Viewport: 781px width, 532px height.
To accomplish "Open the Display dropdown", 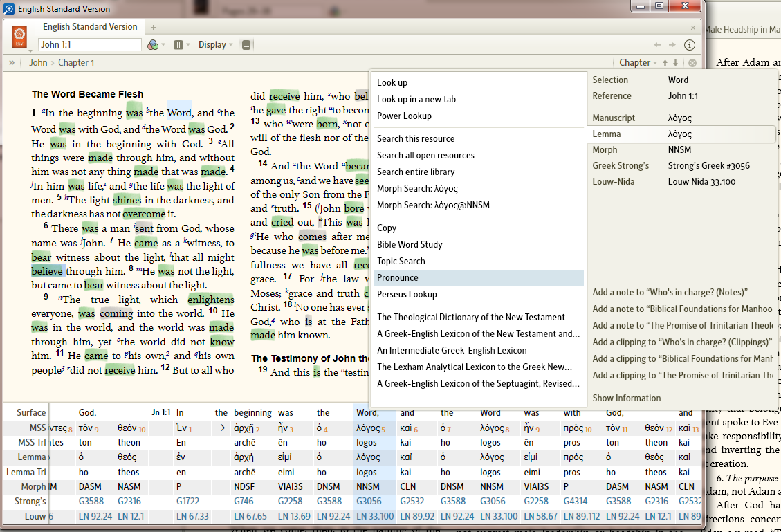I will 215,45.
